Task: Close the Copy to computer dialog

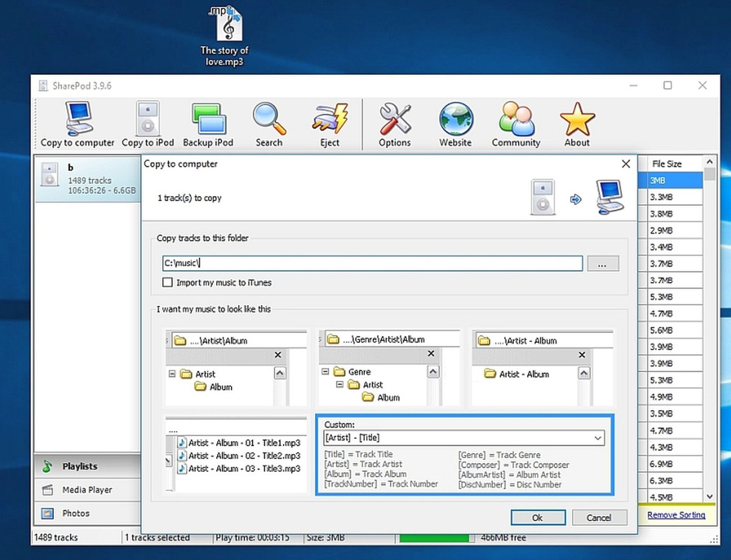Action: 626,164
